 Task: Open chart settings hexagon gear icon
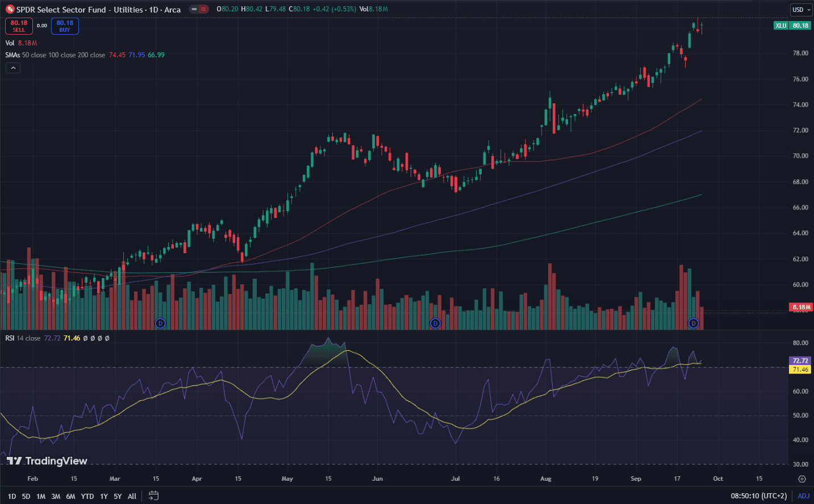coord(802,479)
